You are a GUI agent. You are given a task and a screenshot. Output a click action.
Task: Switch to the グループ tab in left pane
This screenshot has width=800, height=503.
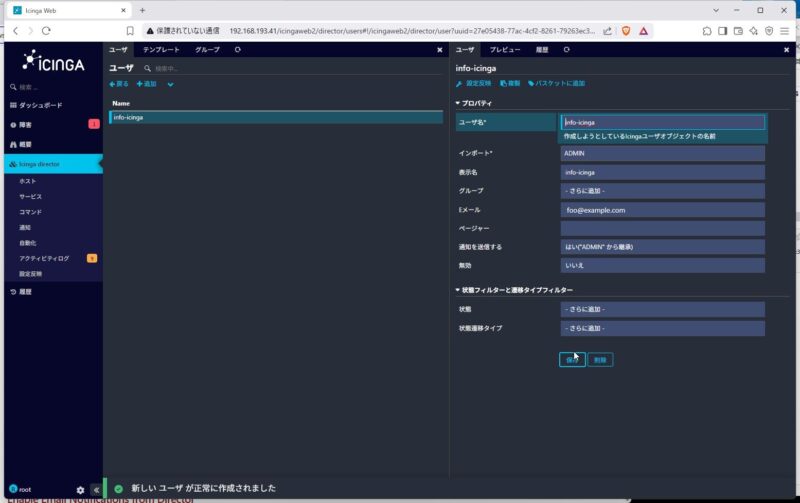click(208, 49)
